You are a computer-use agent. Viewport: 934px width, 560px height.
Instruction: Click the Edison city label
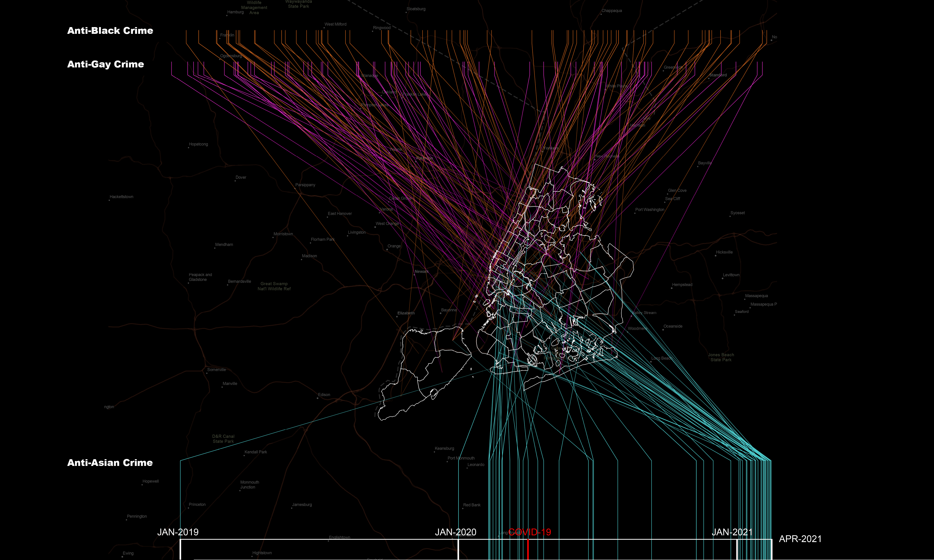(x=324, y=395)
